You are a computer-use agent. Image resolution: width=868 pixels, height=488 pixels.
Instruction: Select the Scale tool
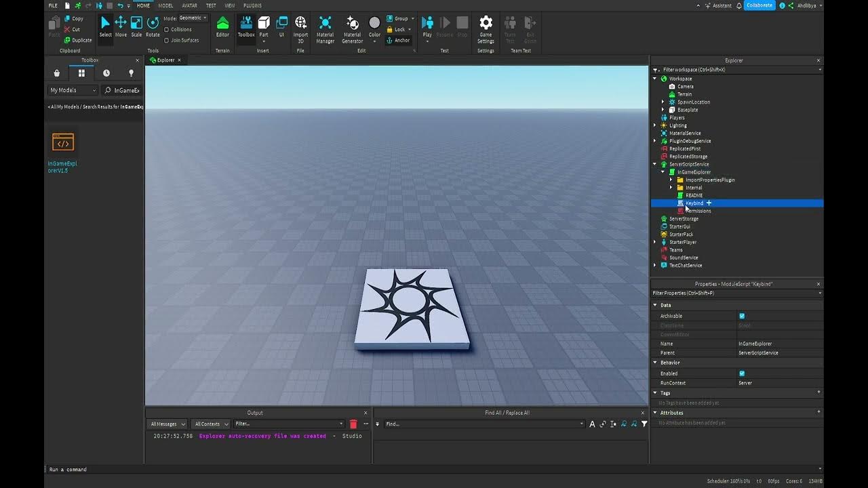[x=136, y=27]
